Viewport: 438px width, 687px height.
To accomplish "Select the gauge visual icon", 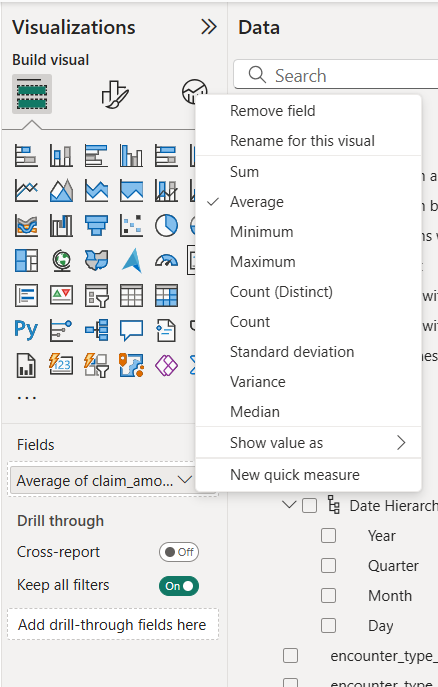I will click(x=166, y=261).
